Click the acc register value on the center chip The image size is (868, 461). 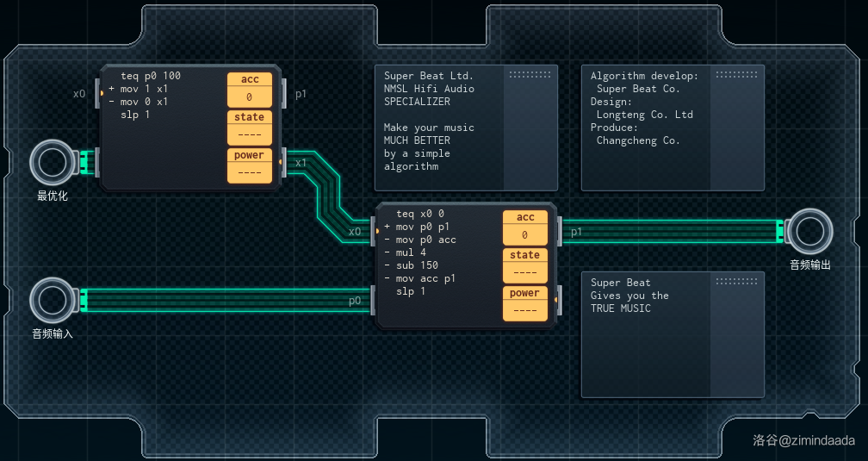(525, 235)
